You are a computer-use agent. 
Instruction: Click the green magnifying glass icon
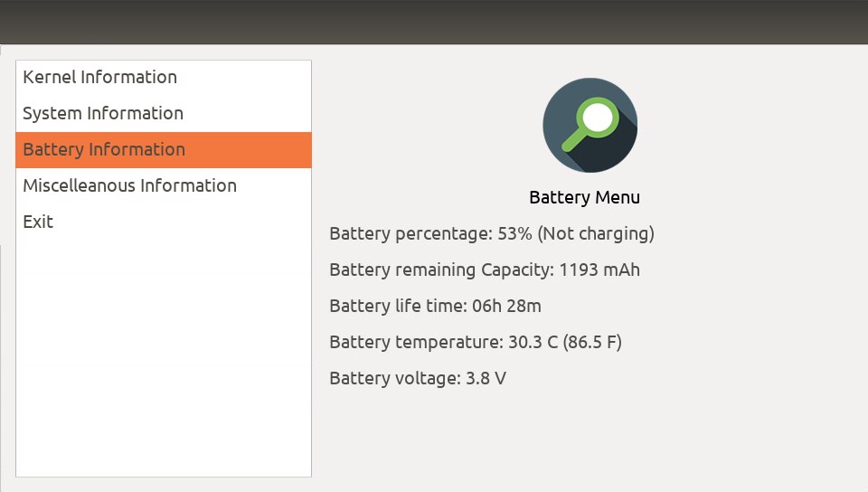tap(590, 125)
